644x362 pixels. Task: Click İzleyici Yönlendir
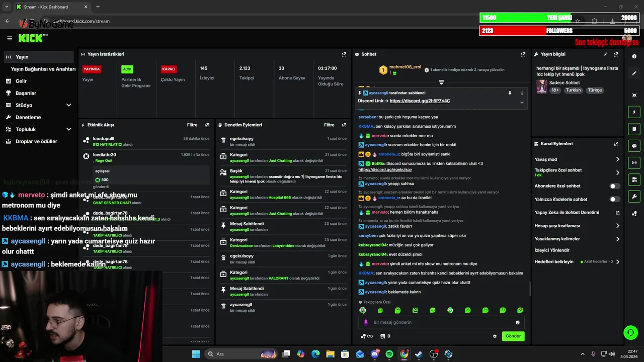pos(552,250)
